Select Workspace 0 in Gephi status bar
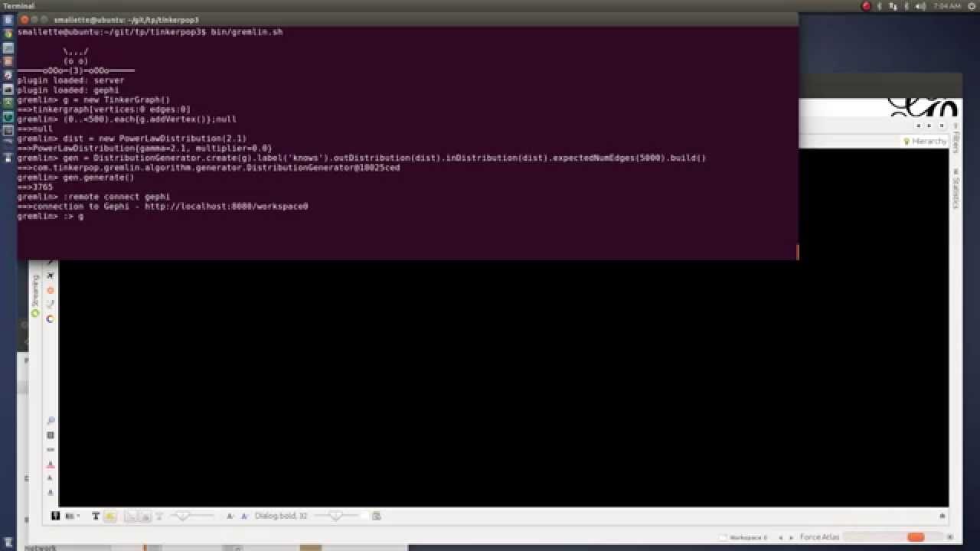 click(x=743, y=538)
